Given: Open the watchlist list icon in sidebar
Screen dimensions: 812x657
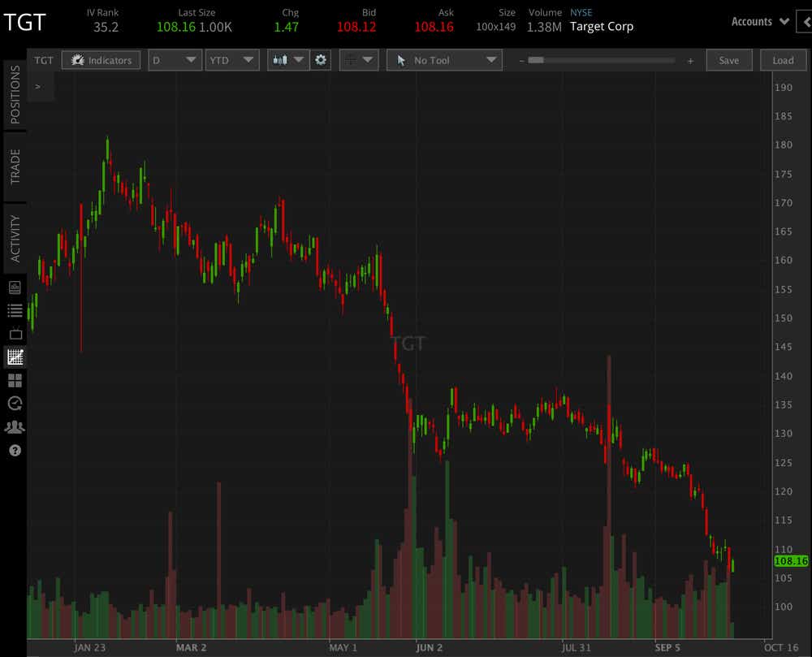Looking at the screenshot, I should (15, 311).
